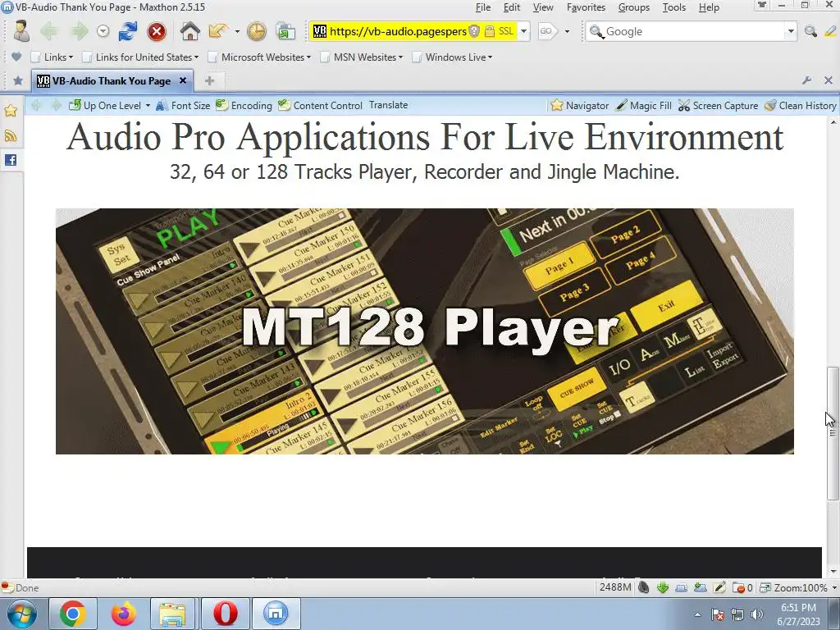Go to the home page icon
The image size is (840, 630).
click(x=189, y=31)
